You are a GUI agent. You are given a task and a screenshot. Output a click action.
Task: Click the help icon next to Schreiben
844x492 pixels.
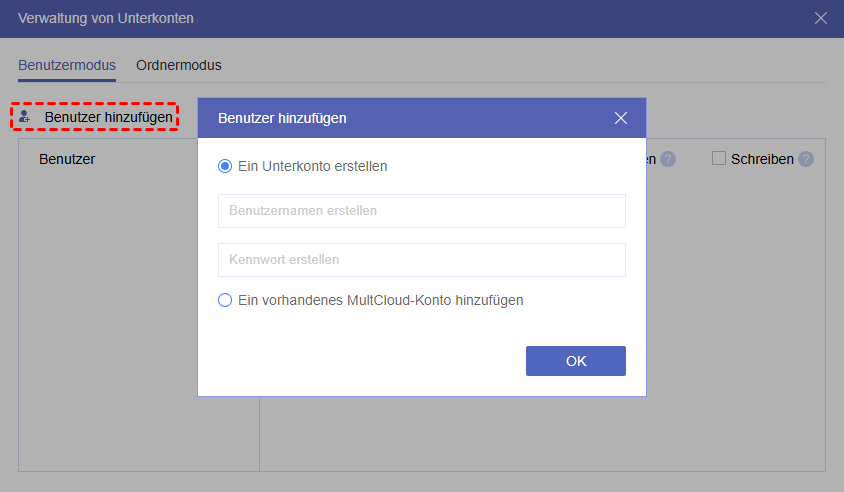click(806, 159)
